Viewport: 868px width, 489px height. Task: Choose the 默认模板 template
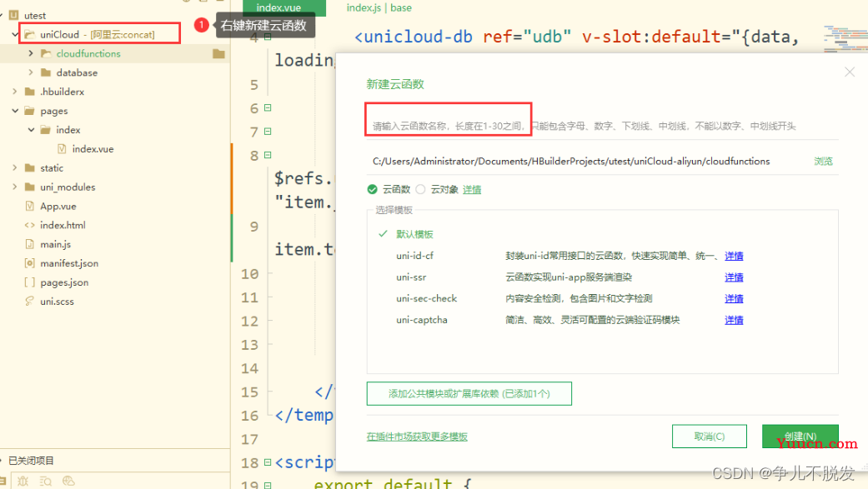[x=414, y=234]
